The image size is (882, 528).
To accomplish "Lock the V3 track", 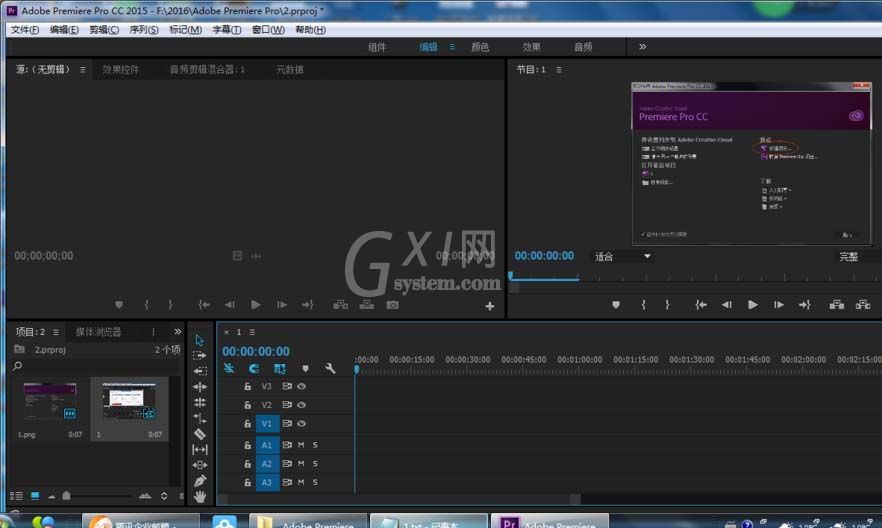I will click(247, 386).
